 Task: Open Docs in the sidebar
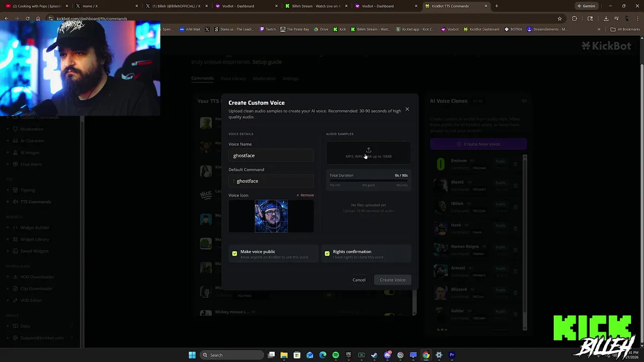coord(25,326)
